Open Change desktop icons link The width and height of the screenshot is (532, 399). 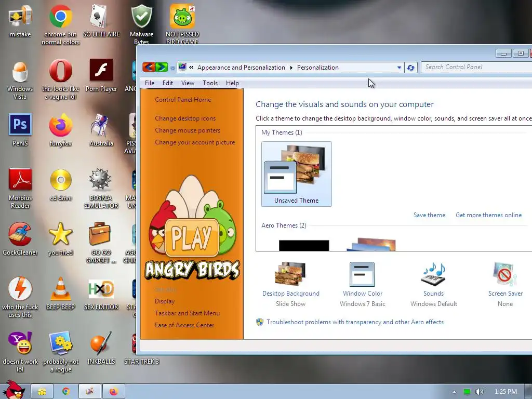[x=185, y=118]
